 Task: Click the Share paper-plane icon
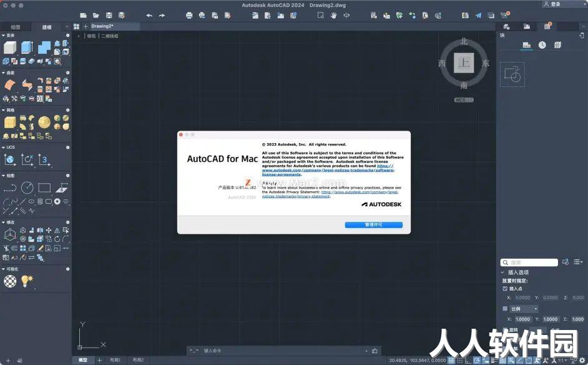(478, 16)
